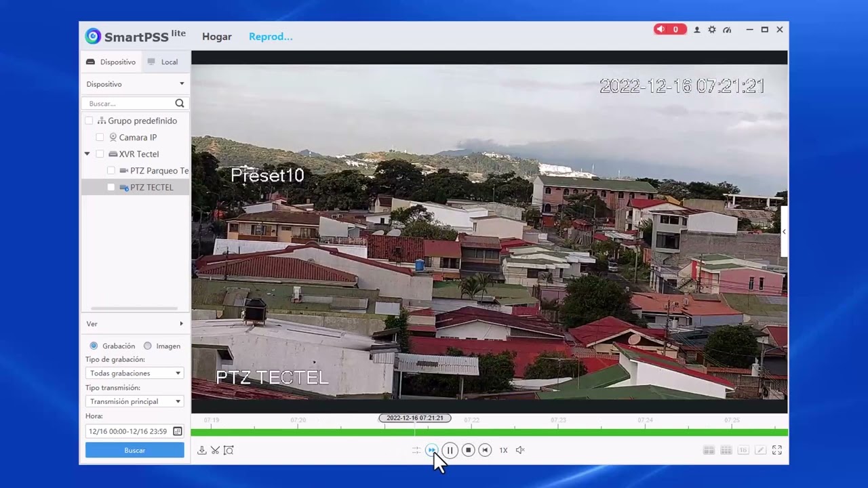Click the custom layout edit icon

tap(760, 450)
